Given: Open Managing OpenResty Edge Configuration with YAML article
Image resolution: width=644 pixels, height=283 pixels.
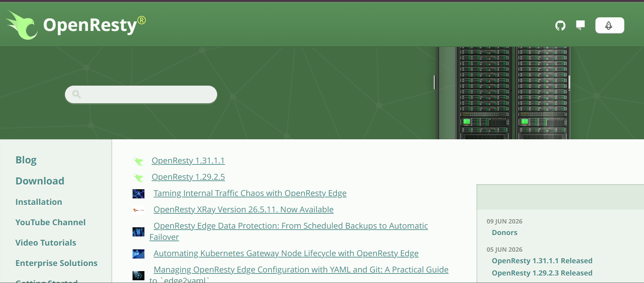Looking at the screenshot, I should 299,274.
